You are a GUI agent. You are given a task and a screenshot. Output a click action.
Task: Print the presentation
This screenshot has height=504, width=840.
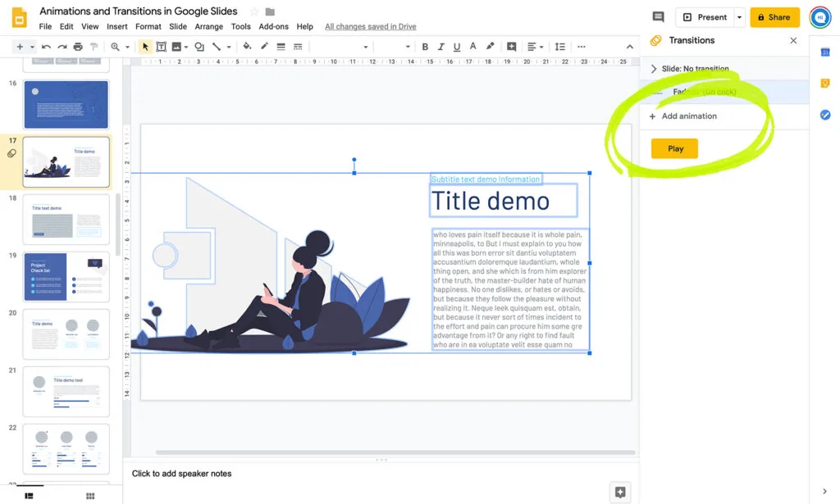78,47
